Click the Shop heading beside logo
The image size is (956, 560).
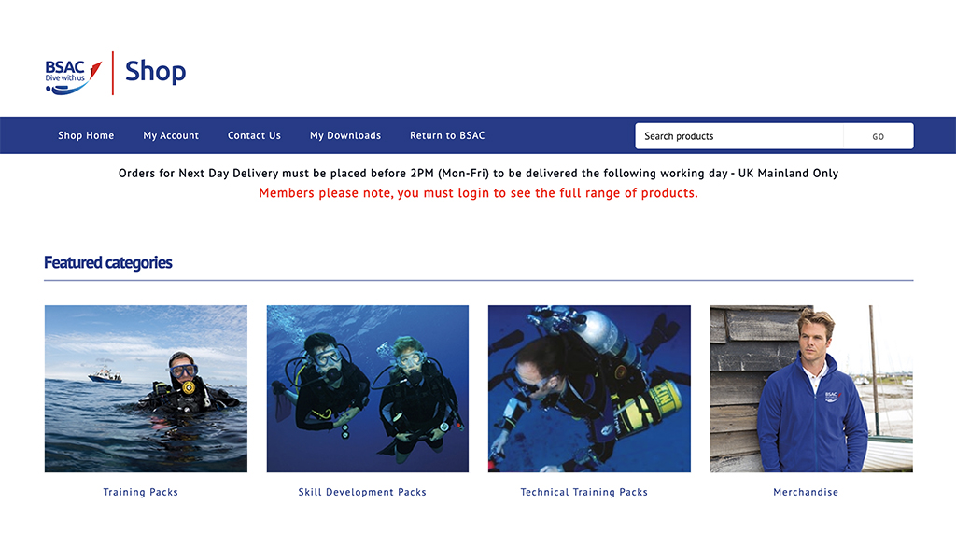point(156,71)
